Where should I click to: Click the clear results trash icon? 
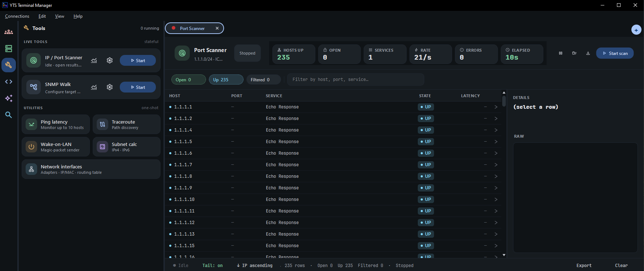[x=574, y=53]
